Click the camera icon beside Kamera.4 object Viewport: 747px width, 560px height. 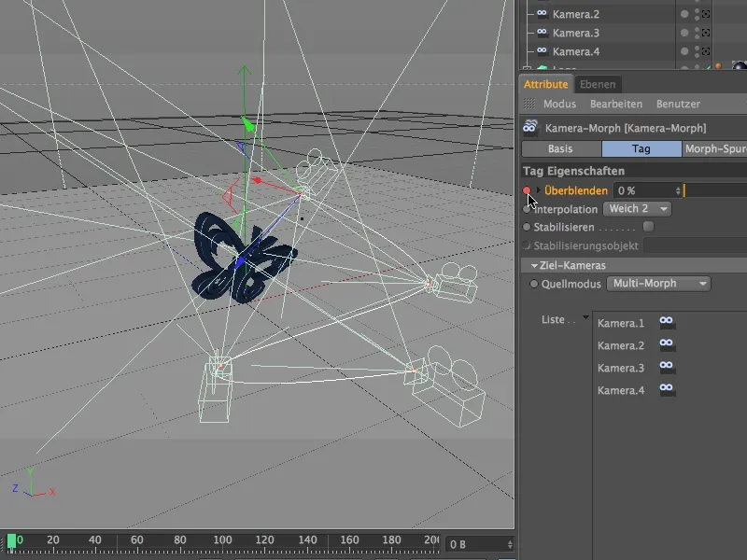[x=542, y=51]
